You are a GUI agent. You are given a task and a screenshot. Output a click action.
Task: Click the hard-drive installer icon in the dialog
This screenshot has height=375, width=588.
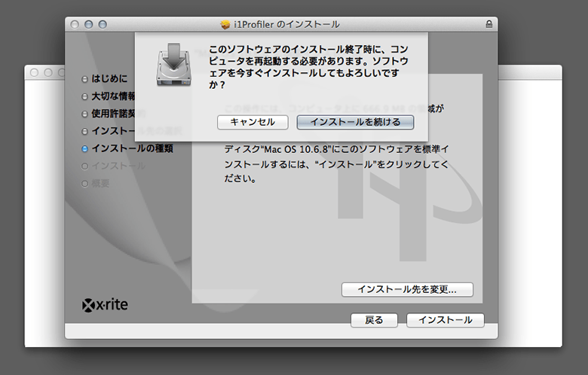[x=173, y=65]
